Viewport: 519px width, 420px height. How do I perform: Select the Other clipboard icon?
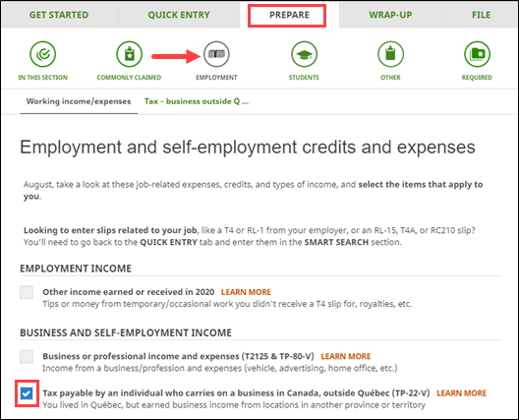pos(390,54)
